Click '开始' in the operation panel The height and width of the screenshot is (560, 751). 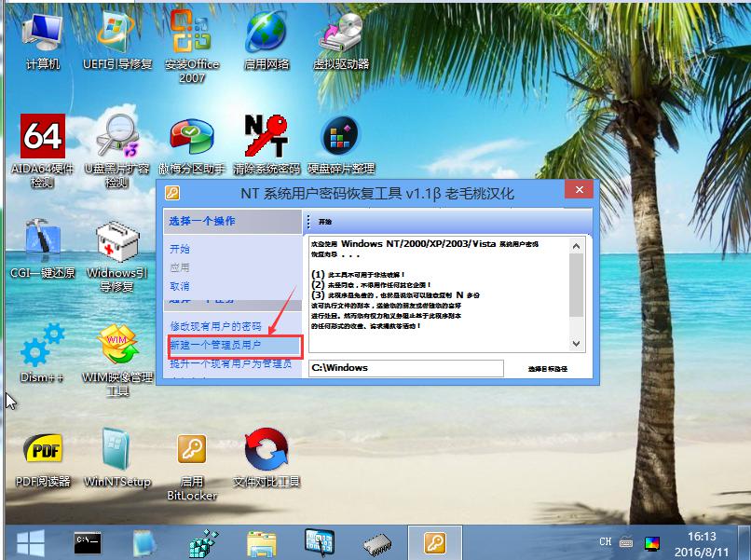180,249
